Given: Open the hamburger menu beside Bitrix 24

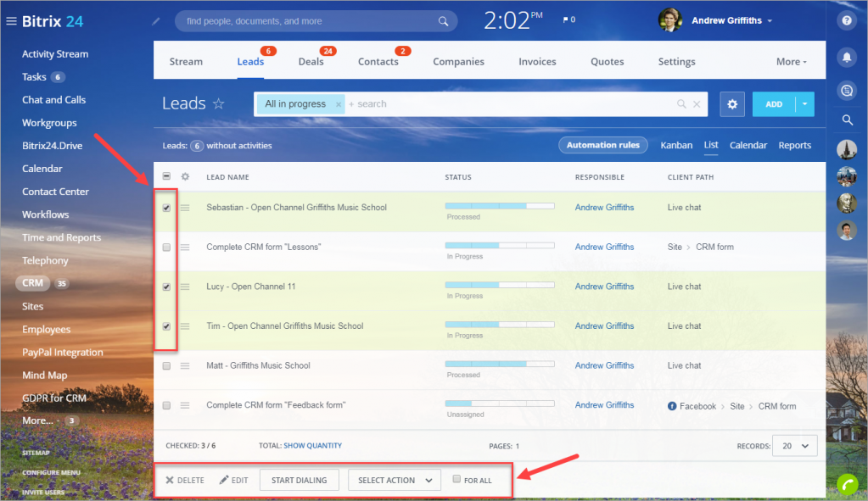Looking at the screenshot, I should pos(11,21).
